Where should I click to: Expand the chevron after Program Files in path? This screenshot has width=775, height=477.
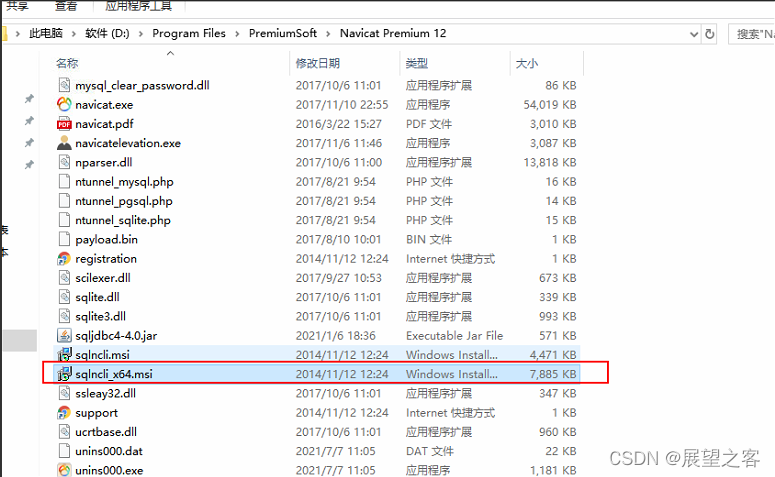pos(237,34)
